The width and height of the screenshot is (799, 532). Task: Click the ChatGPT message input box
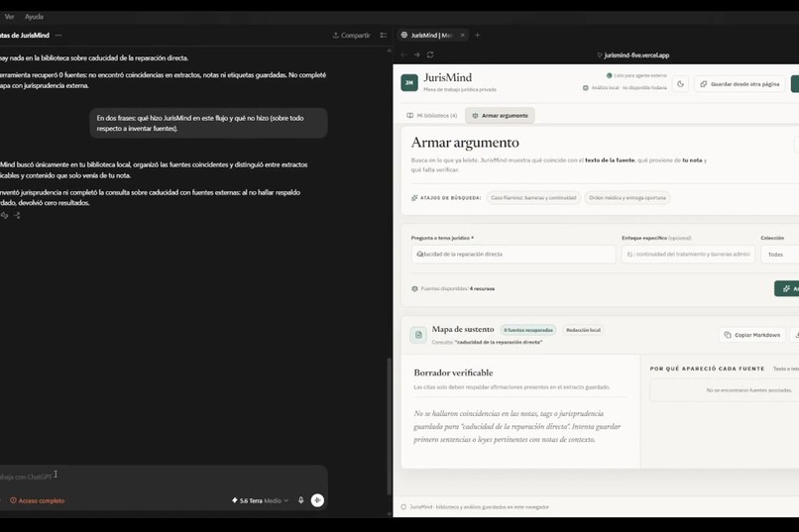(x=163, y=478)
